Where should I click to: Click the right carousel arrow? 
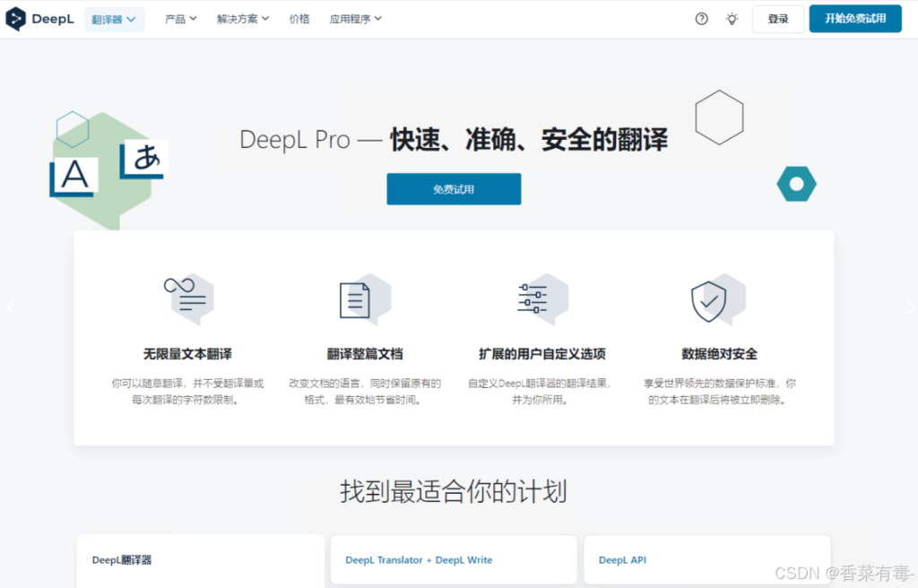[x=910, y=307]
